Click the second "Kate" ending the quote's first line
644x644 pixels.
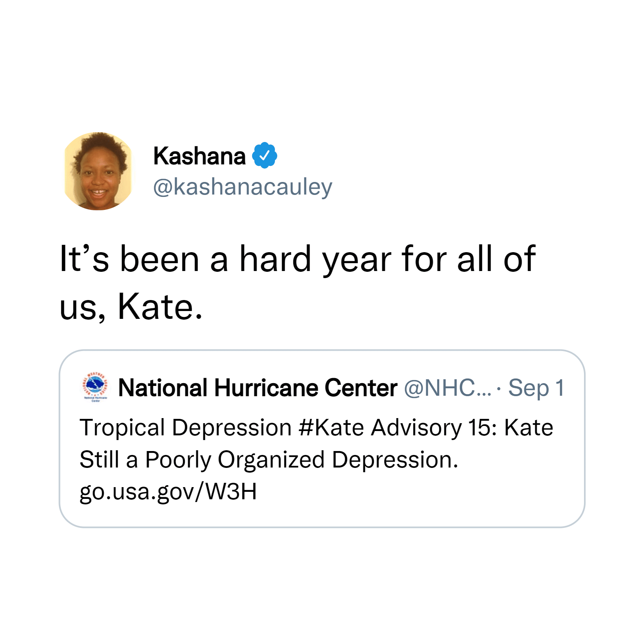(529, 428)
